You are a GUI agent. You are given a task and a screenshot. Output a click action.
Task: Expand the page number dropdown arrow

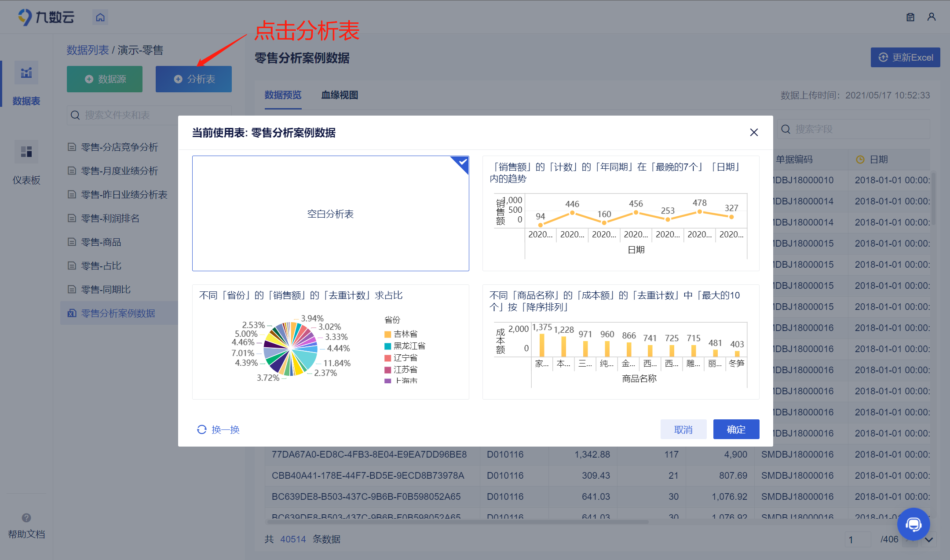click(x=929, y=539)
